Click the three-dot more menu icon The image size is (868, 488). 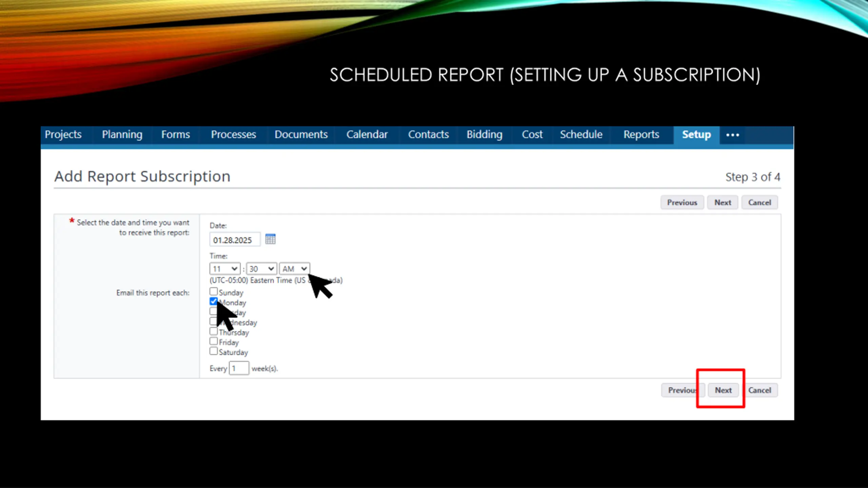click(732, 135)
